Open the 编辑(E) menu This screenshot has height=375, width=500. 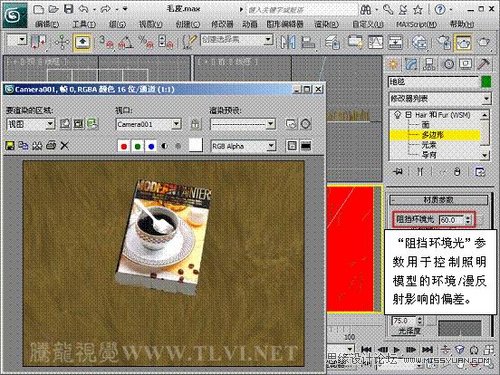pos(47,24)
